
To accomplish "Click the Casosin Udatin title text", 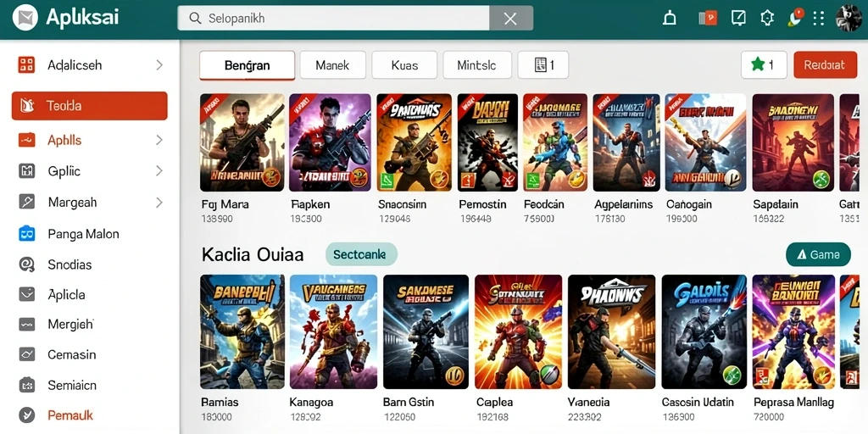I will click(x=698, y=402).
